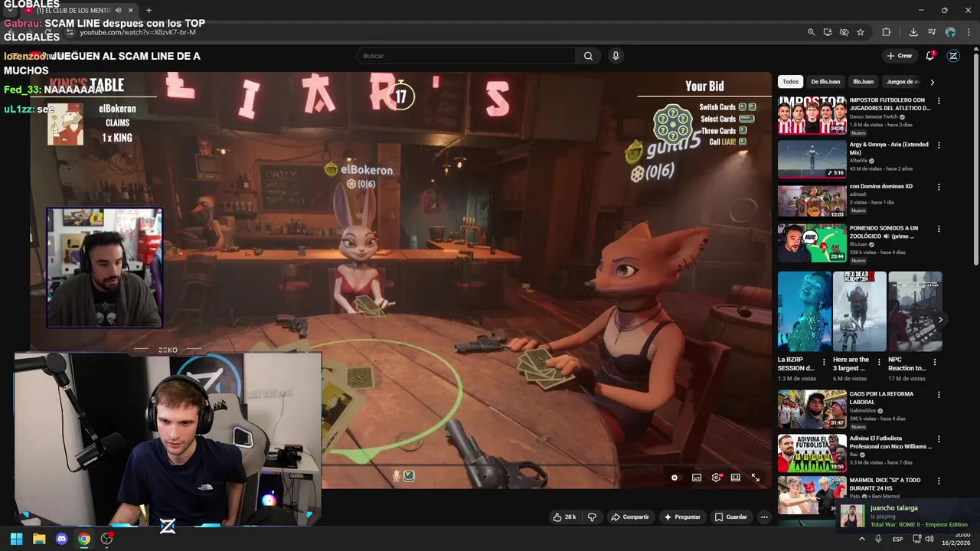Open Chrome three-dot main menu
Viewport: 980px width, 551px height.
pos(968,32)
